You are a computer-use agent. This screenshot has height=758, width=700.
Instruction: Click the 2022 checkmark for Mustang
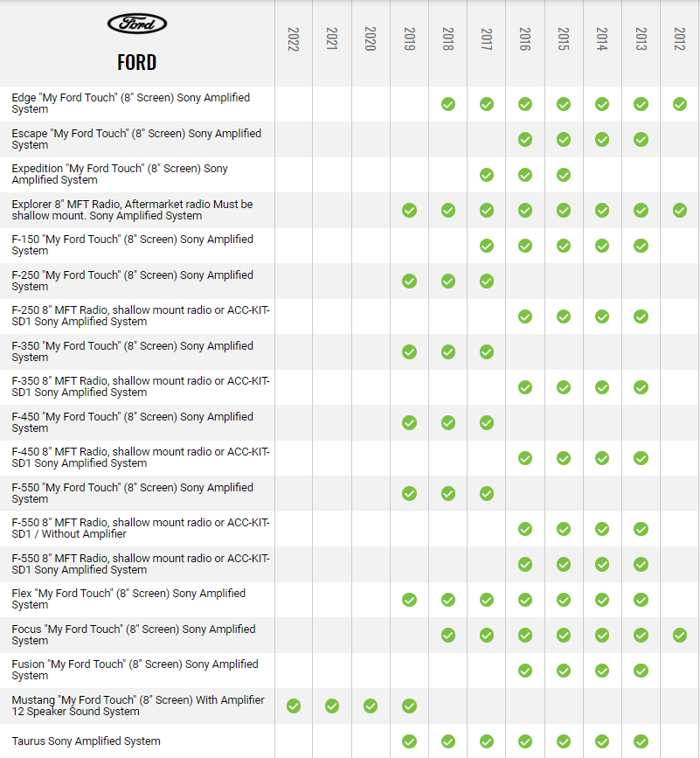[x=294, y=706]
